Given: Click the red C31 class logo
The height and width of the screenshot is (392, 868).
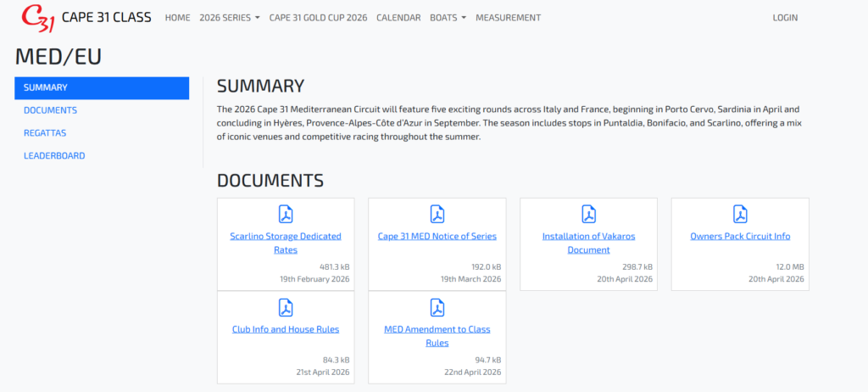Looking at the screenshot, I should coord(37,19).
